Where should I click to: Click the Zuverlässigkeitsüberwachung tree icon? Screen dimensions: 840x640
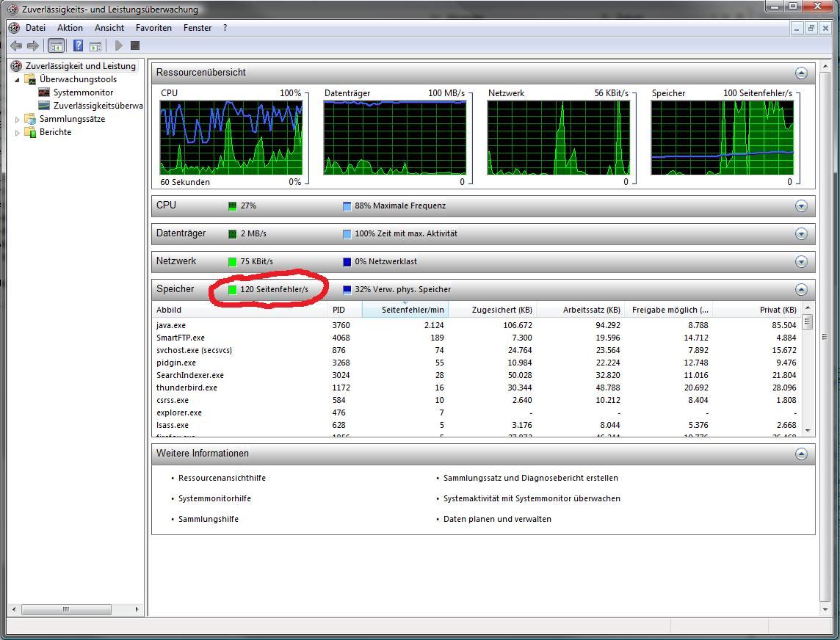[x=45, y=106]
